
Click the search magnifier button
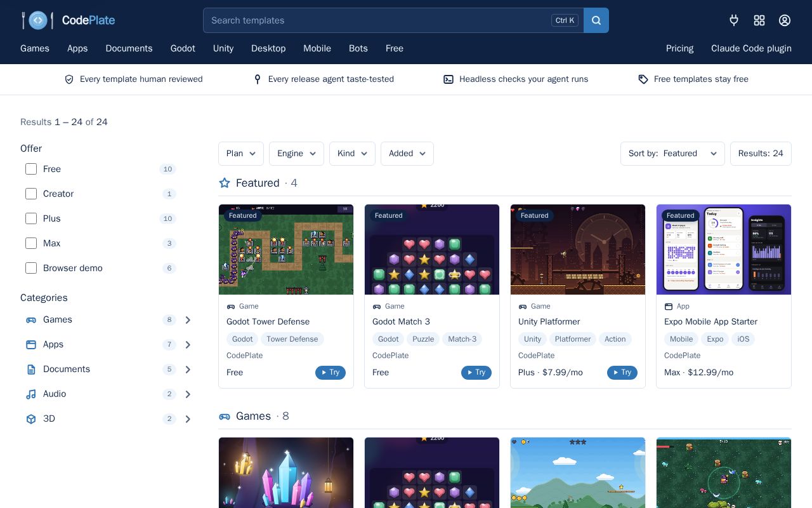596,20
